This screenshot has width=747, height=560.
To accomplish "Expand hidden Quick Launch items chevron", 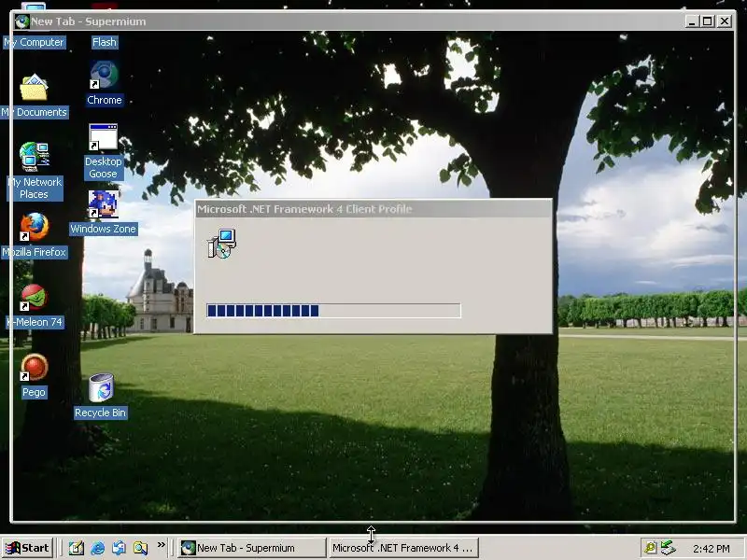I will (x=161, y=544).
